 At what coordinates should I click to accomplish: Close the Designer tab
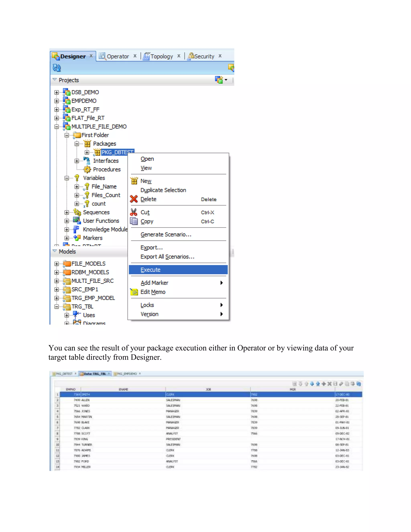click(91, 56)
